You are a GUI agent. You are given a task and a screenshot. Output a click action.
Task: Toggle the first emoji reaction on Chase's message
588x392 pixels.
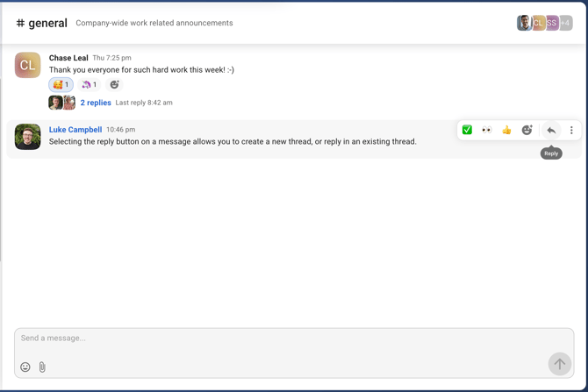61,85
